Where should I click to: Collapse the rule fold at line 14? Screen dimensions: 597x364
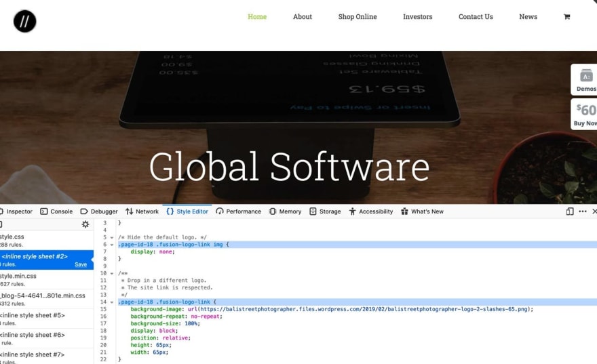click(112, 302)
